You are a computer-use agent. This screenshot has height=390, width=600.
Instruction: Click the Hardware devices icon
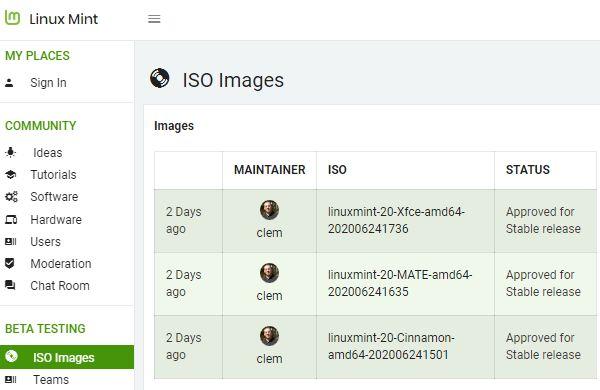(11, 220)
